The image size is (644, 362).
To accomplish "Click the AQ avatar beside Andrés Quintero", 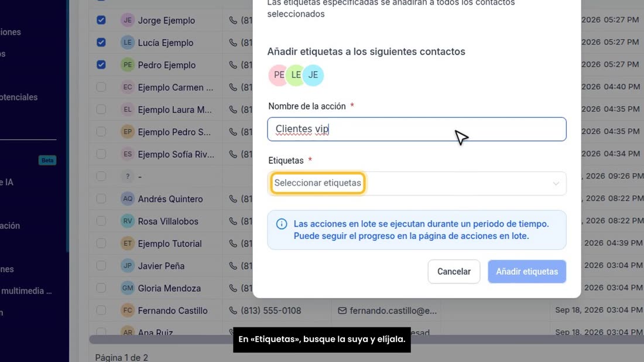I will 128,199.
